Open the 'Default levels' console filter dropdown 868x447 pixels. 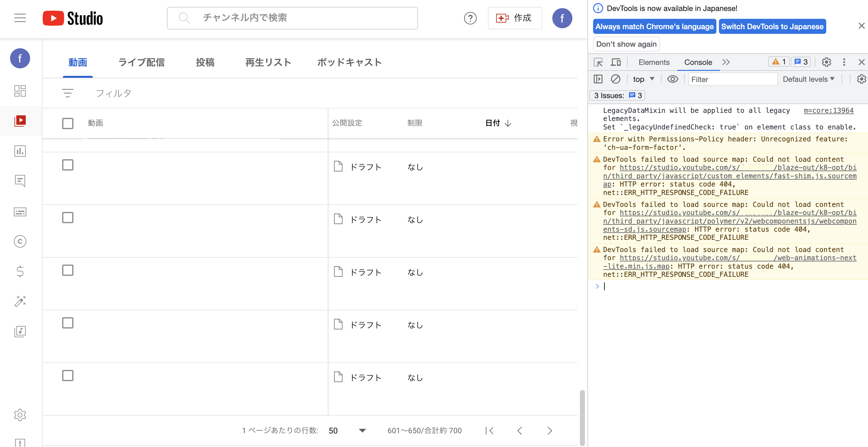808,79
